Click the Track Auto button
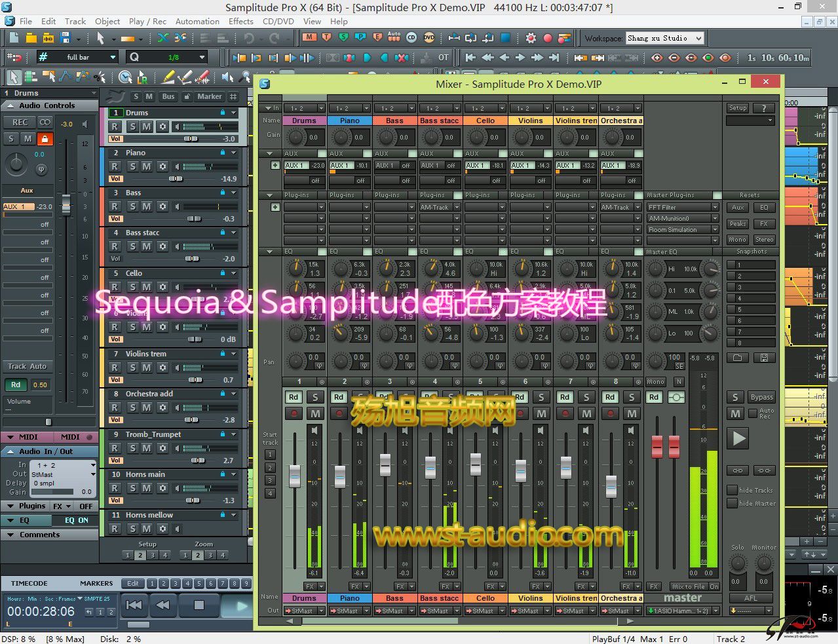The height and width of the screenshot is (644, 838). (x=27, y=366)
